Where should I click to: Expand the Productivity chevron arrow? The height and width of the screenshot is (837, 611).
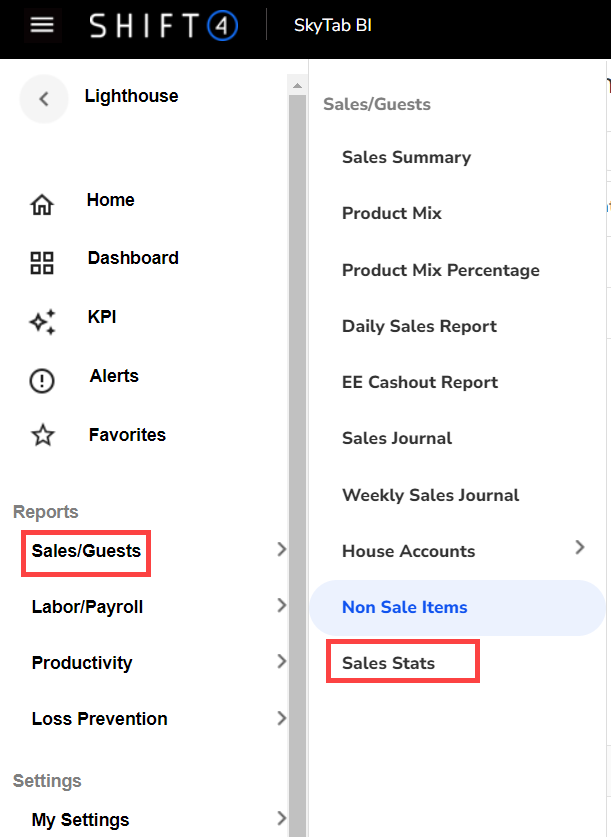[281, 661]
